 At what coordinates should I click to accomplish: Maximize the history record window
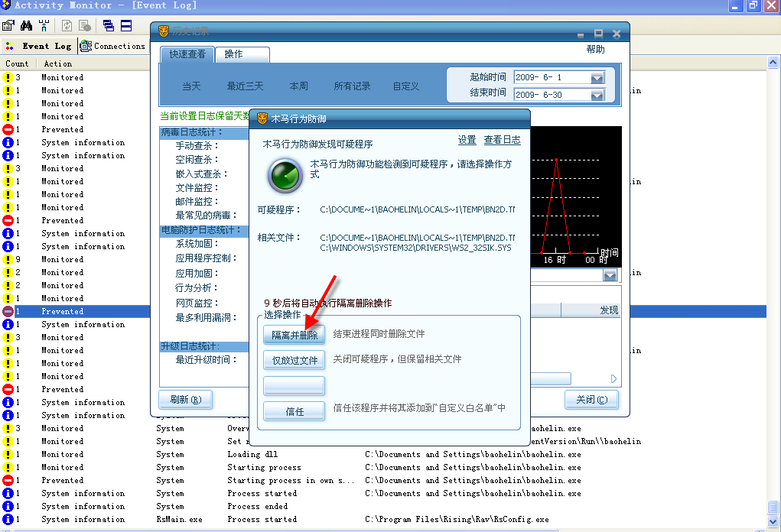[598, 34]
